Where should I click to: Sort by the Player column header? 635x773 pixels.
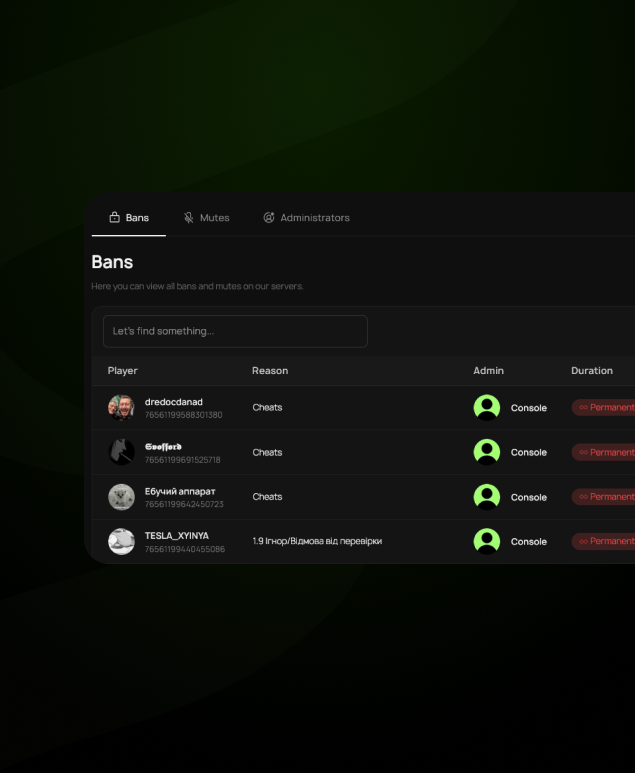point(123,371)
